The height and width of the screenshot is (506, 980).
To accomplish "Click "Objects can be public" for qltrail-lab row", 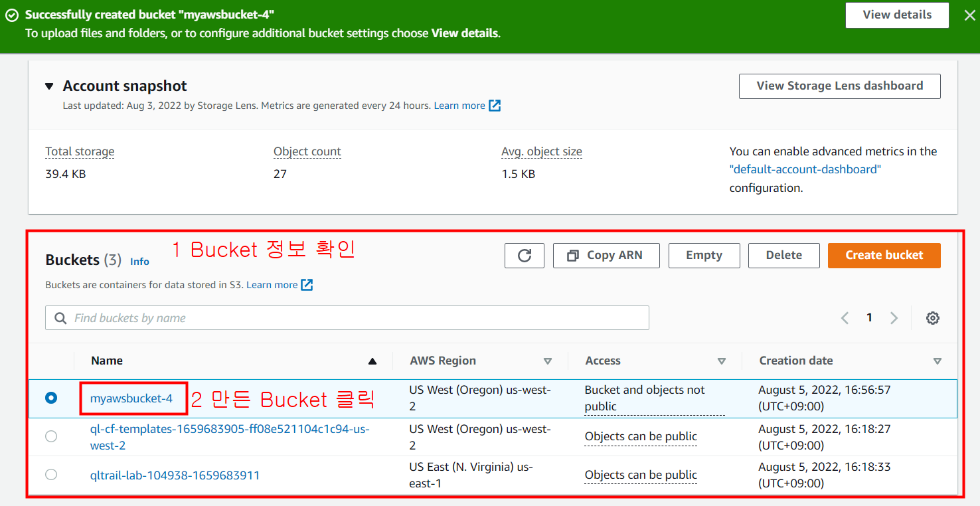I will [641, 475].
